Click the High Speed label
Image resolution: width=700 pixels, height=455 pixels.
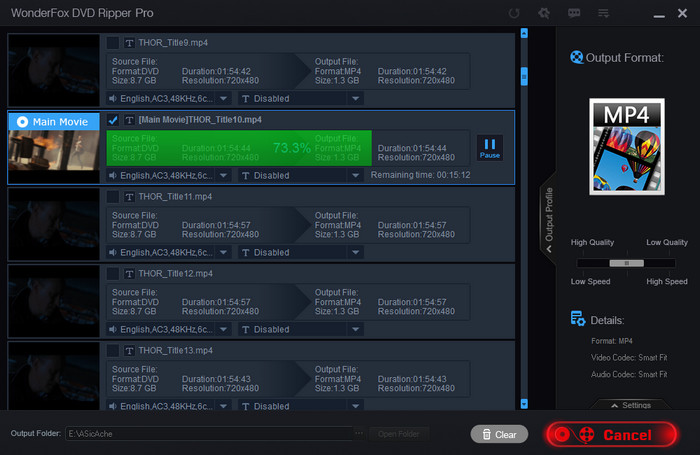click(x=667, y=282)
